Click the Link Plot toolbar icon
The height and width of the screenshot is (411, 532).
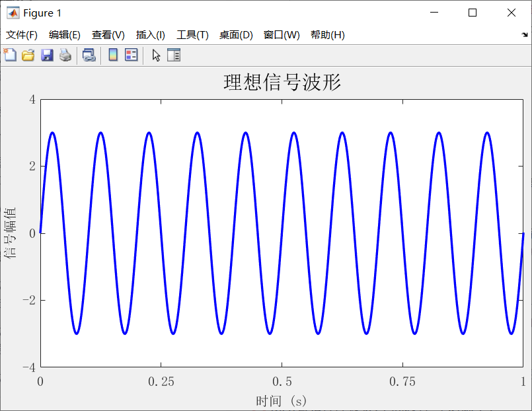(89, 55)
